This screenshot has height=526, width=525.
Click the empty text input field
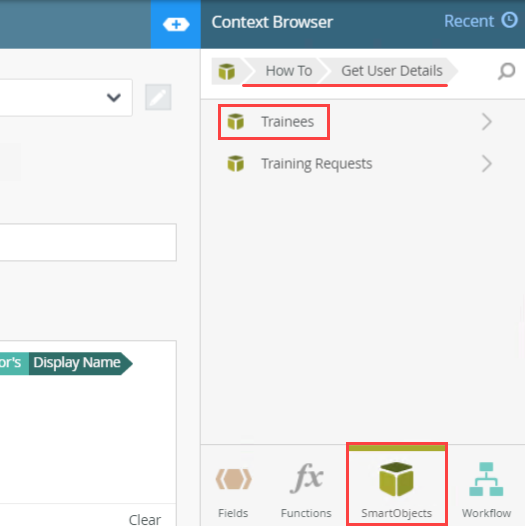pos(88,242)
